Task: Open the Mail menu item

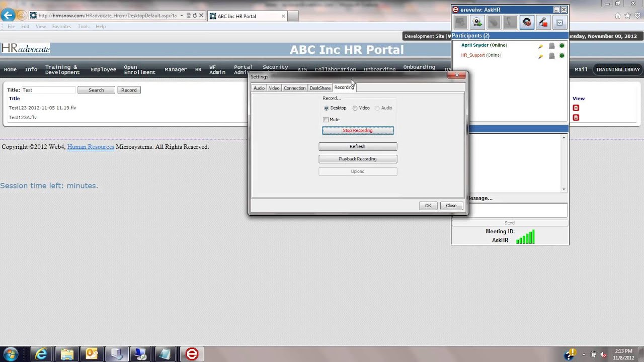Action: [581, 70]
